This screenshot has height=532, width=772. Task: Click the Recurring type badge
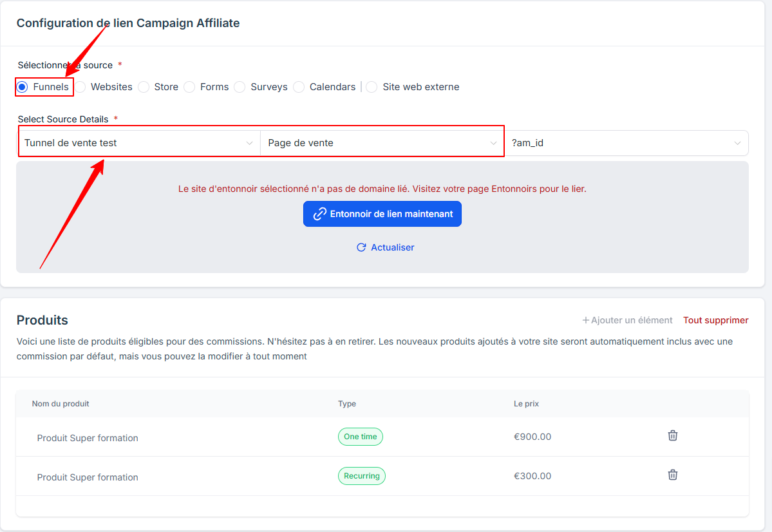(x=362, y=476)
